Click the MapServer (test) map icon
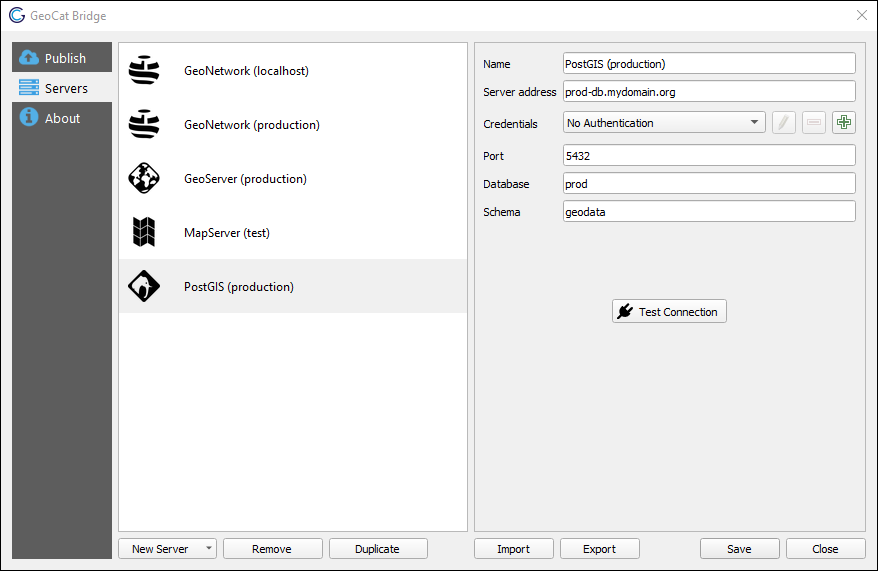 145,233
